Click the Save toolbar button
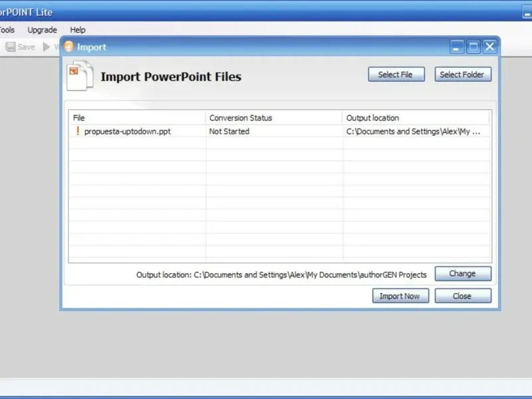The height and width of the screenshot is (399, 532). coord(21,47)
